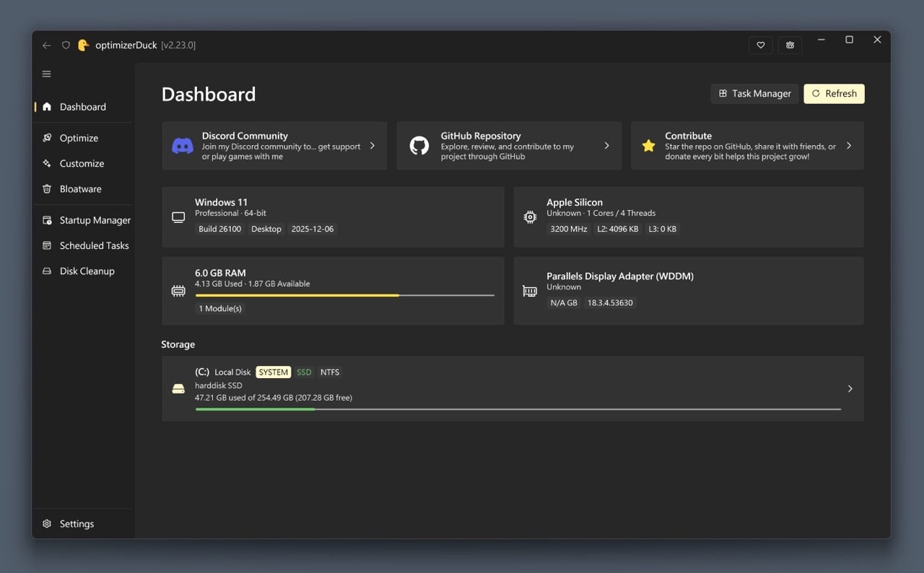Click the CPU chip icon beside Apple Silicon
This screenshot has width=924, height=573.
tap(530, 217)
